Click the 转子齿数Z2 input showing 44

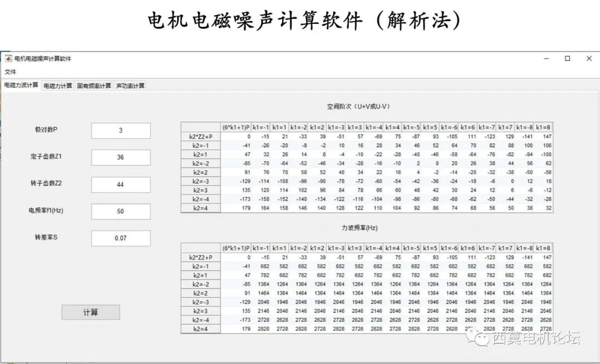point(121,184)
